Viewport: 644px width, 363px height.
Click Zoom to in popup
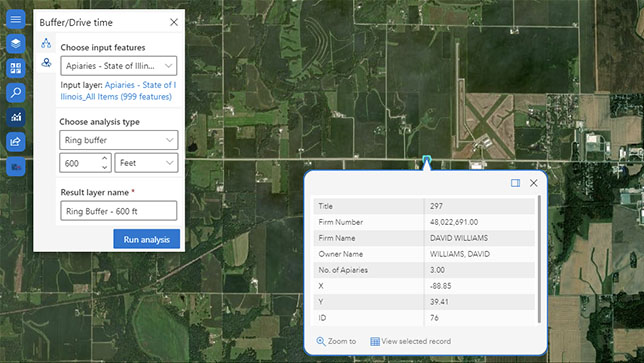[x=336, y=341]
